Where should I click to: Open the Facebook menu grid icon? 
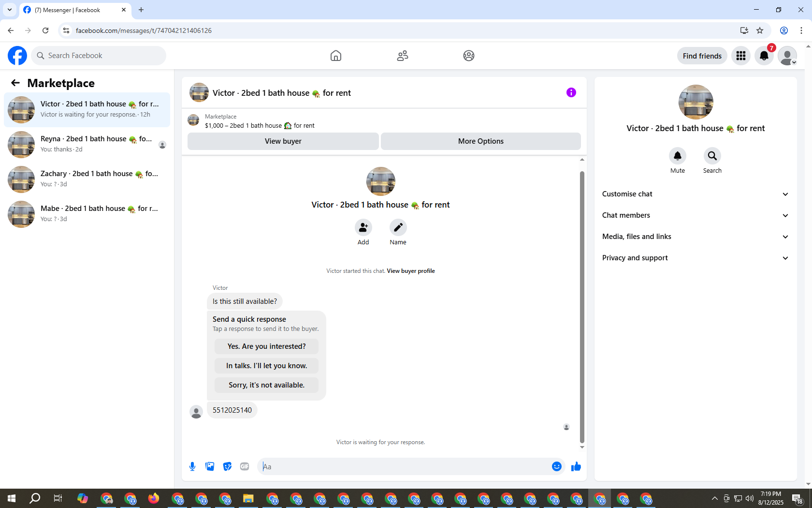click(x=741, y=56)
